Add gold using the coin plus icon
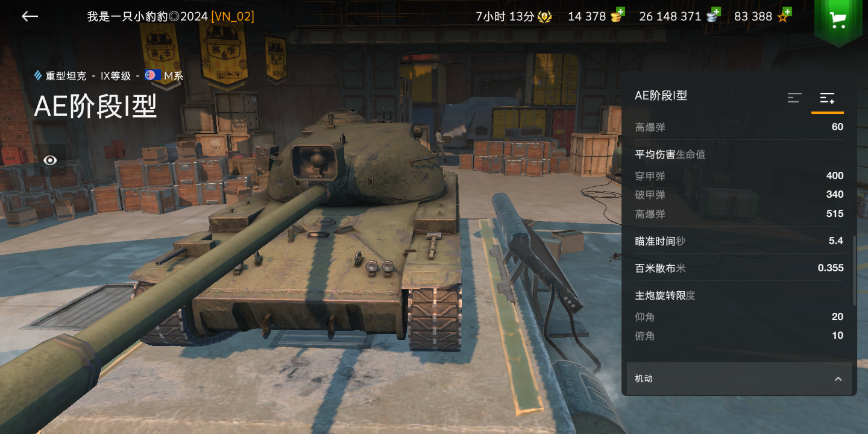The image size is (868, 434). [618, 14]
